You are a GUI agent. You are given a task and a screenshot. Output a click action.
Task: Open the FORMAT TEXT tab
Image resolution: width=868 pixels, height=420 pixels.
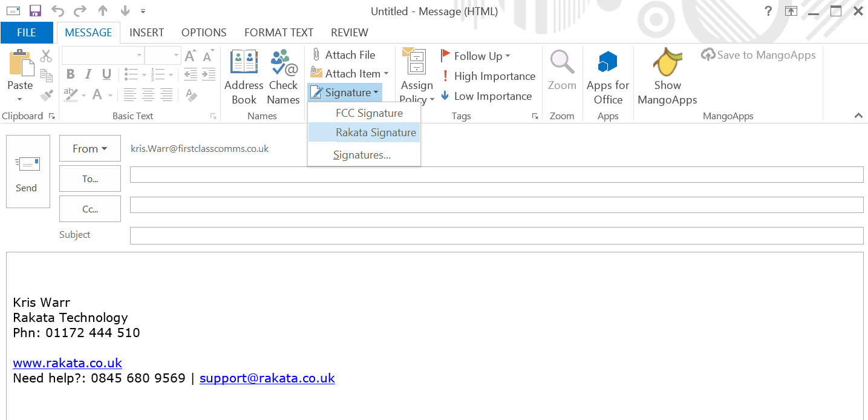click(x=279, y=33)
